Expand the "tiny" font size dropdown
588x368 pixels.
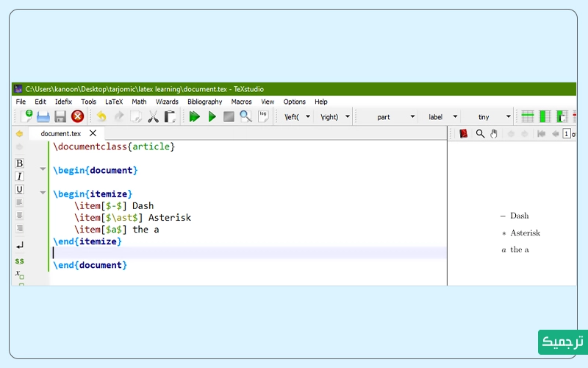[x=508, y=117]
